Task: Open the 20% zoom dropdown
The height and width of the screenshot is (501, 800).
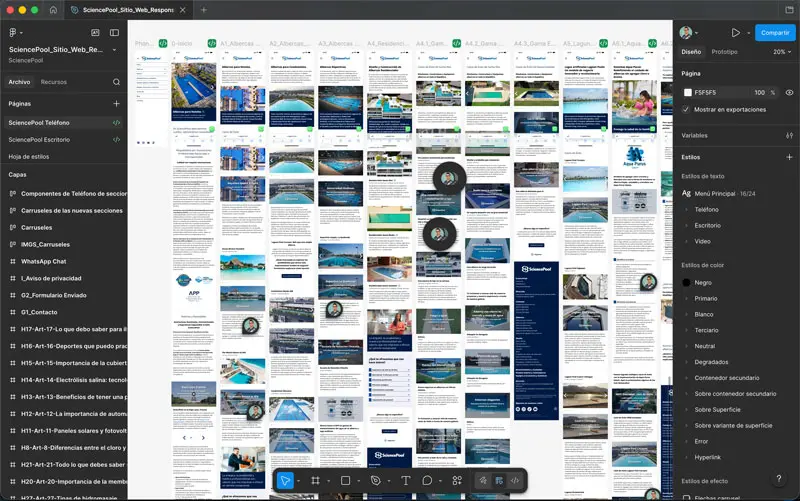Action: coord(782,52)
